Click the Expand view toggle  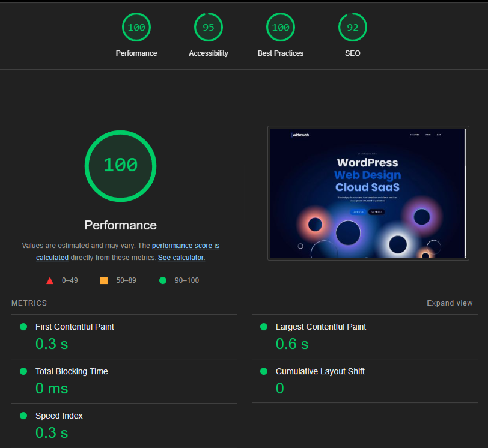(x=450, y=303)
